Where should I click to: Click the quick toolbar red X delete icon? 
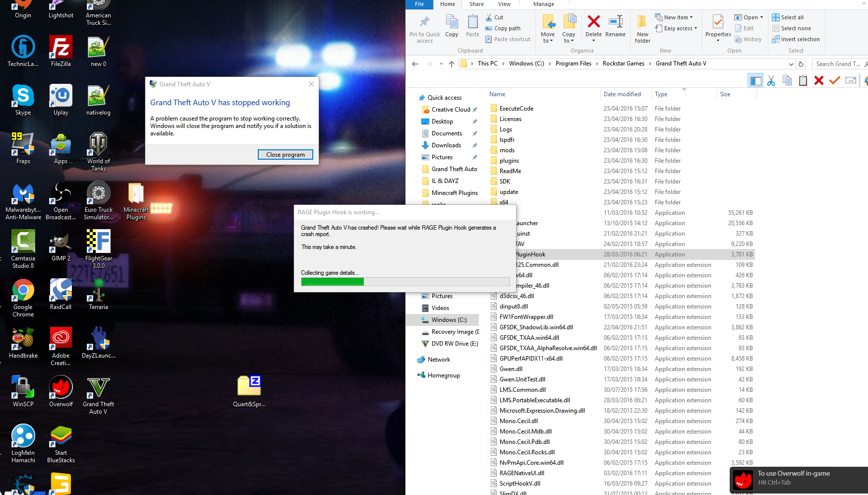pyautogui.click(x=818, y=80)
